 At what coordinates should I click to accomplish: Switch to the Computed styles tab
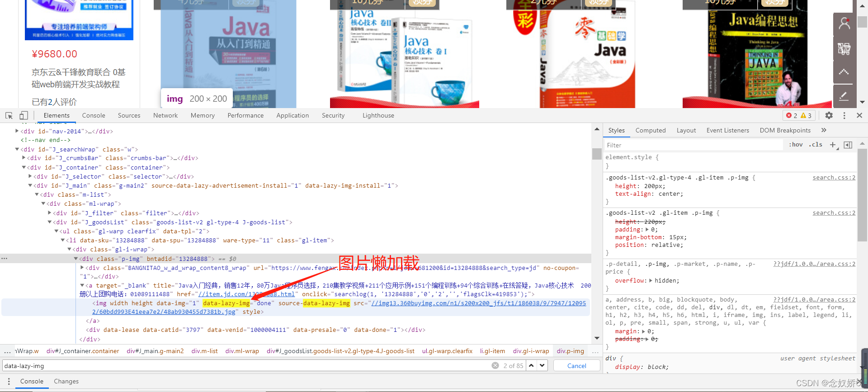click(651, 130)
